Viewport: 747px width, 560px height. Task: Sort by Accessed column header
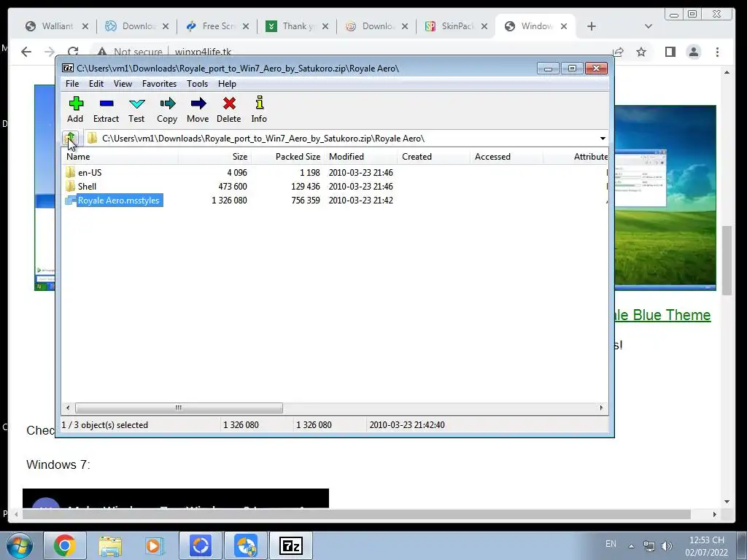coord(506,157)
